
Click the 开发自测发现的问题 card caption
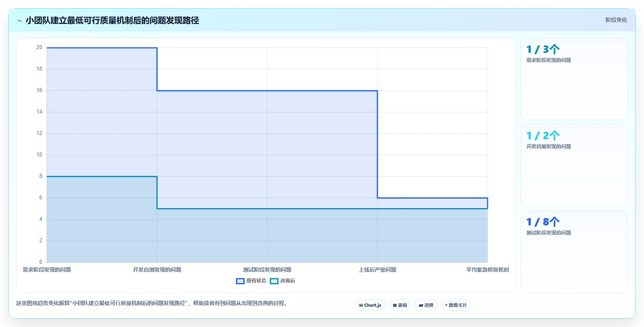tap(549, 147)
